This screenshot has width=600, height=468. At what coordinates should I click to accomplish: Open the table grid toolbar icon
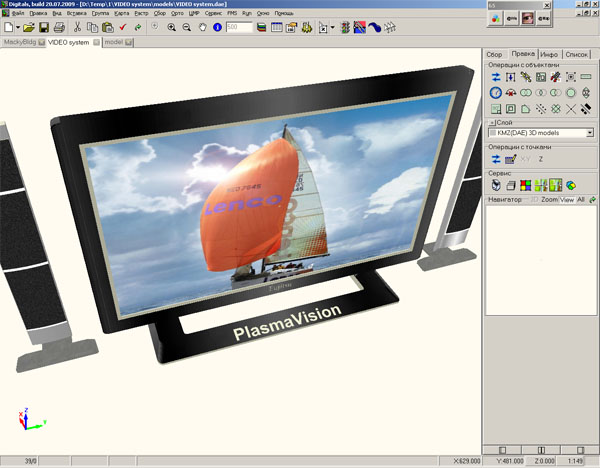(x=276, y=27)
